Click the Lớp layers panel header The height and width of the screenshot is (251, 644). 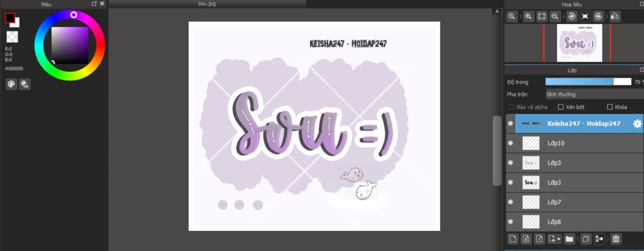coord(572,70)
